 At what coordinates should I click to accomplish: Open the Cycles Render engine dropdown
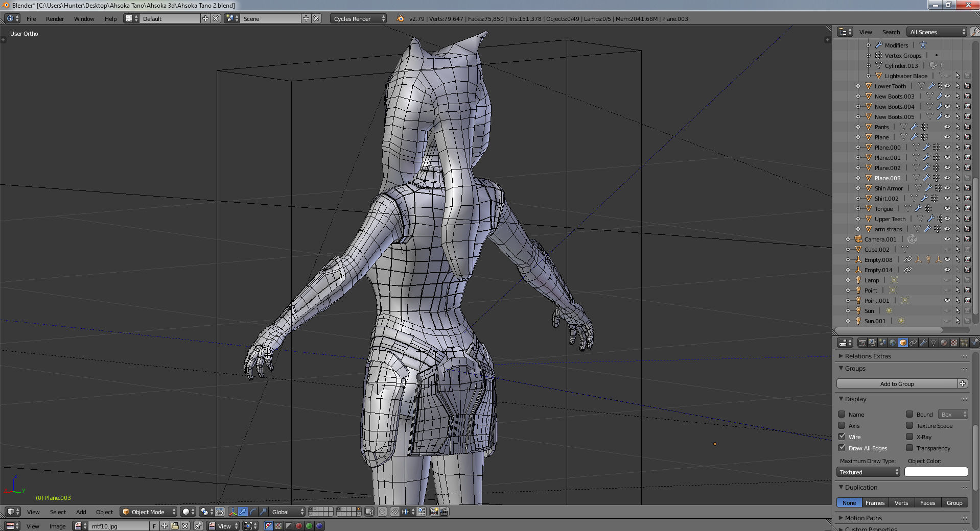point(359,18)
